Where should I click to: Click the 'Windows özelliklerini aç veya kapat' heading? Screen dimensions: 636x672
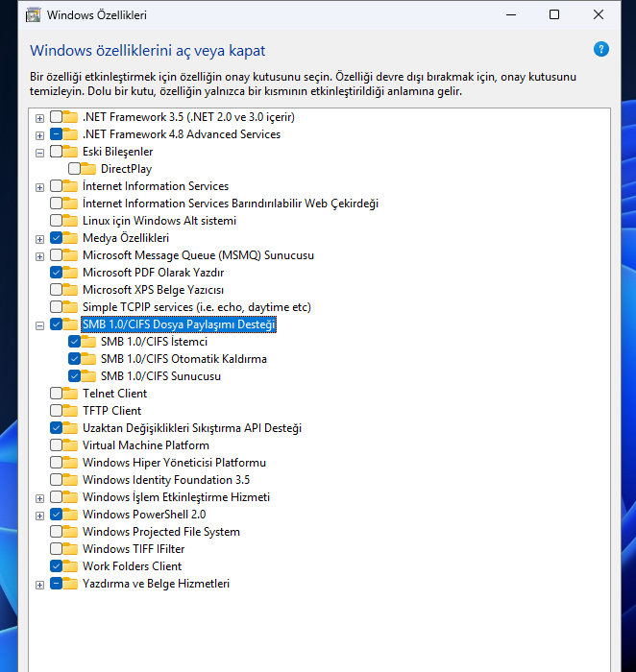[148, 51]
